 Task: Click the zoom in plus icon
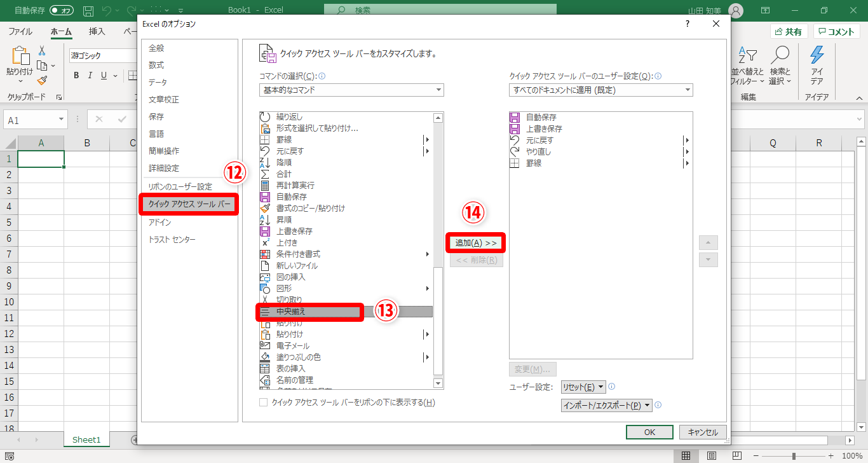point(831,456)
